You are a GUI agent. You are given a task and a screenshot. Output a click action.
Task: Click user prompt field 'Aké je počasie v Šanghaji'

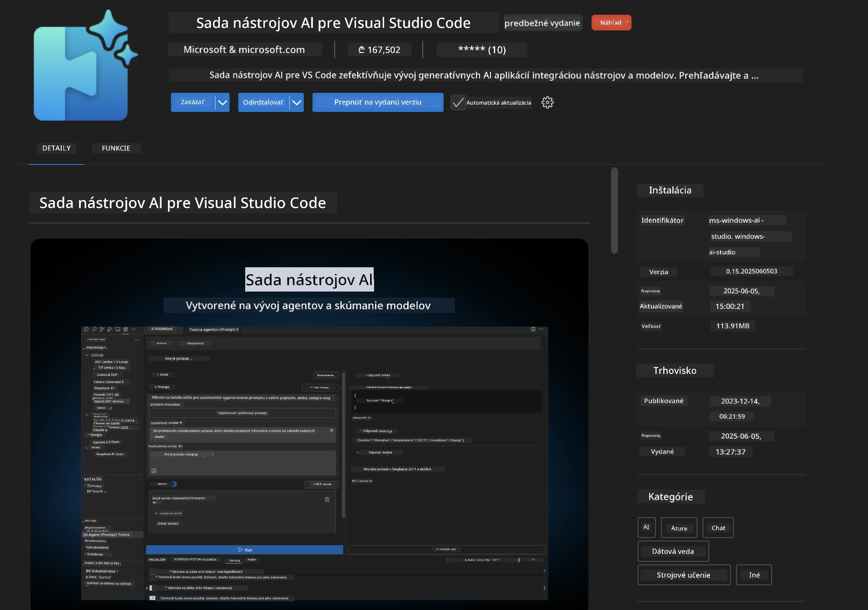[243, 462]
